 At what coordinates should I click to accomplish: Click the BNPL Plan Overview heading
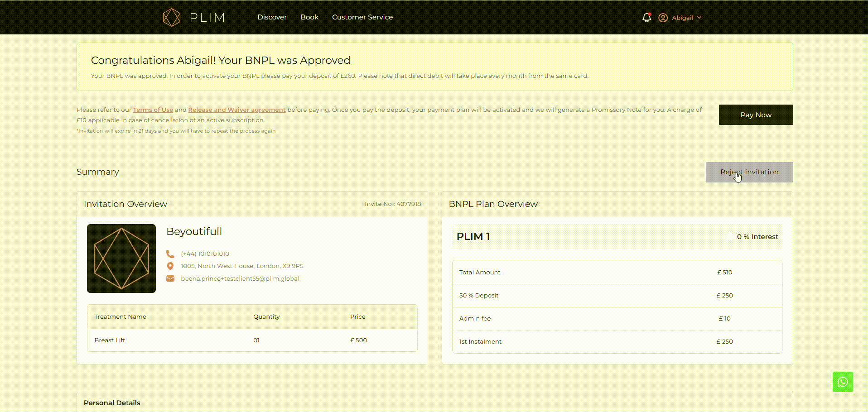[x=493, y=204]
